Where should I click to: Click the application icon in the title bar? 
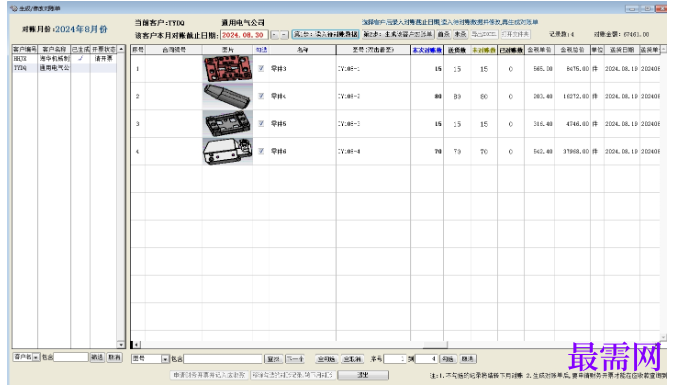(14, 8)
